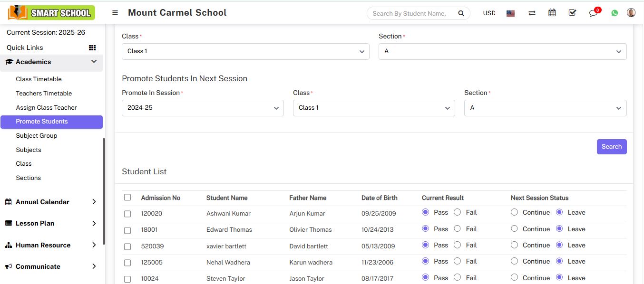
Task: Click the hamburger menu toggle icon
Action: (x=115, y=13)
